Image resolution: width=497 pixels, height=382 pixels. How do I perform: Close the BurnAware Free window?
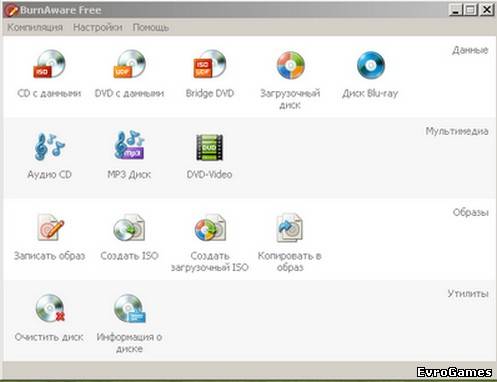click(x=486, y=10)
